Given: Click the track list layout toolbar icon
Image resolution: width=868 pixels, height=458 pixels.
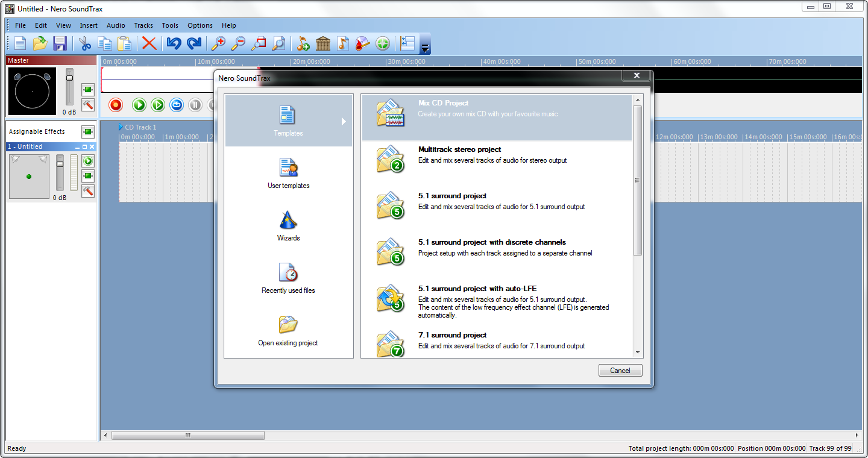Looking at the screenshot, I should [x=407, y=43].
